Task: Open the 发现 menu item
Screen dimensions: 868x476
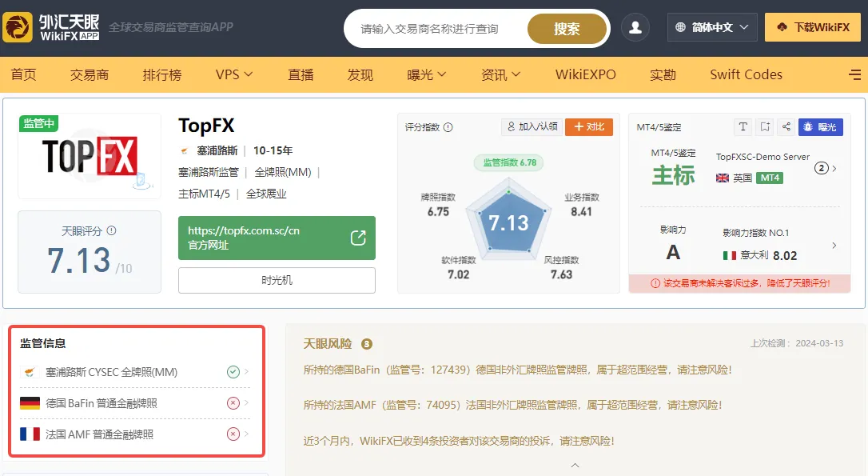Action: (x=360, y=74)
